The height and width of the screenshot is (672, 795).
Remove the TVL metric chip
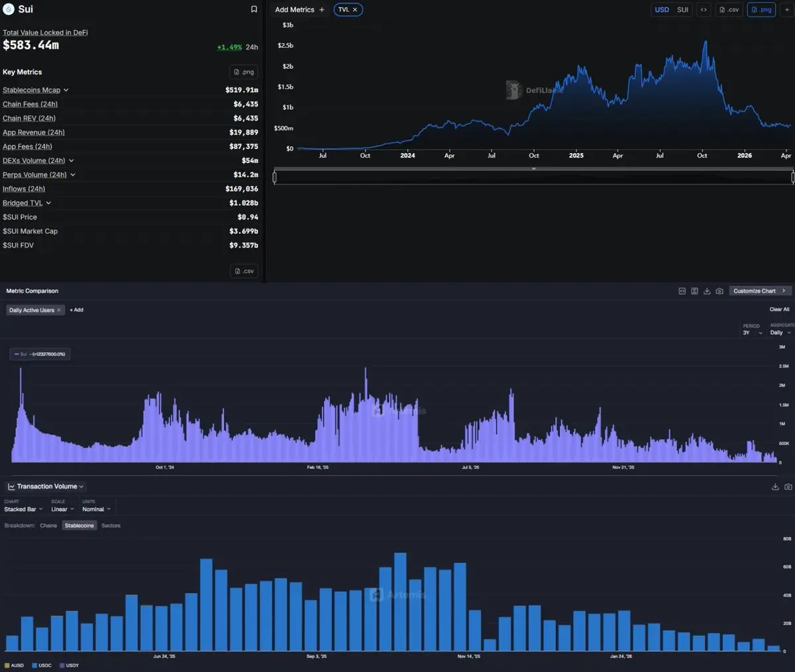355,10
